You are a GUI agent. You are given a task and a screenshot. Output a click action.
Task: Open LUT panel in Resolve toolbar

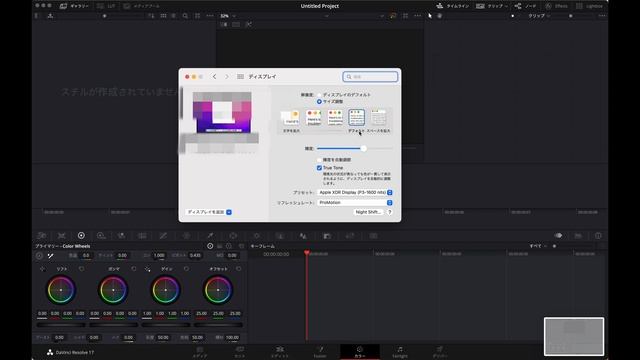[106, 6]
